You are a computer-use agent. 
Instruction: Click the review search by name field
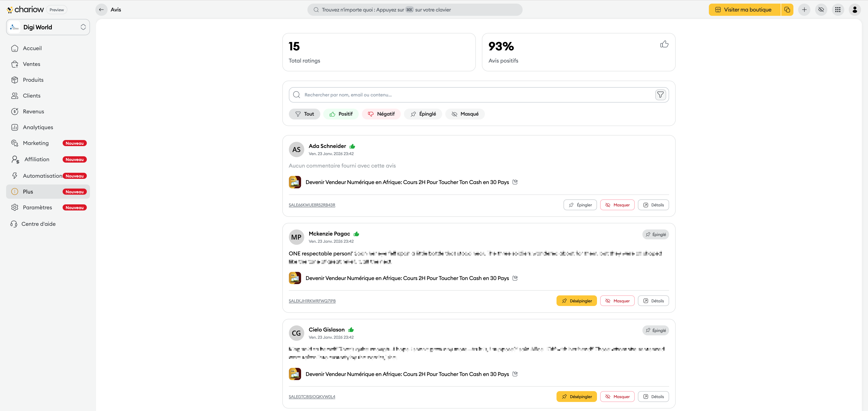pyautogui.click(x=472, y=95)
